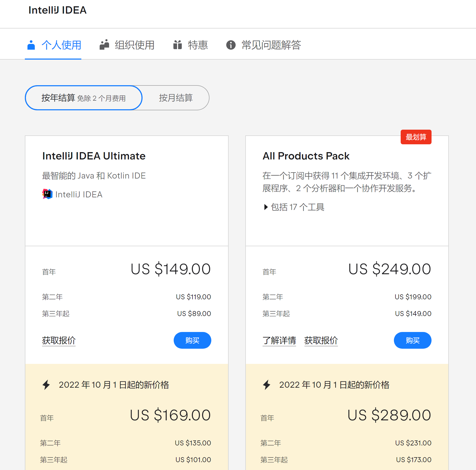Click the US $289.00 new price

[x=389, y=415]
